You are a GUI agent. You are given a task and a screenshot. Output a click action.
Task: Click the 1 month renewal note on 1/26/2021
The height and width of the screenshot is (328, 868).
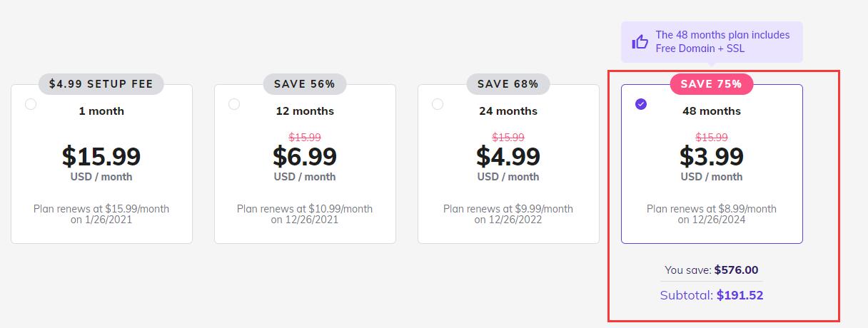point(101,214)
